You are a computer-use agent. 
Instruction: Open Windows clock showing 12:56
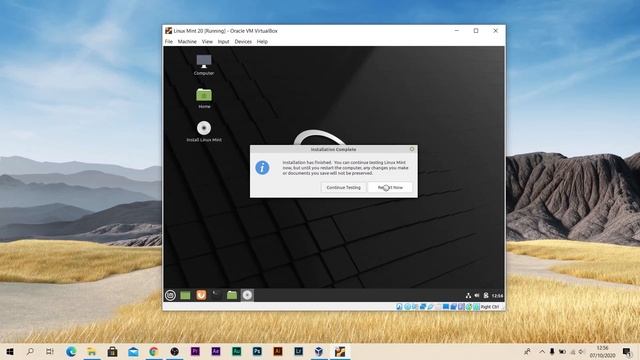[602, 351]
